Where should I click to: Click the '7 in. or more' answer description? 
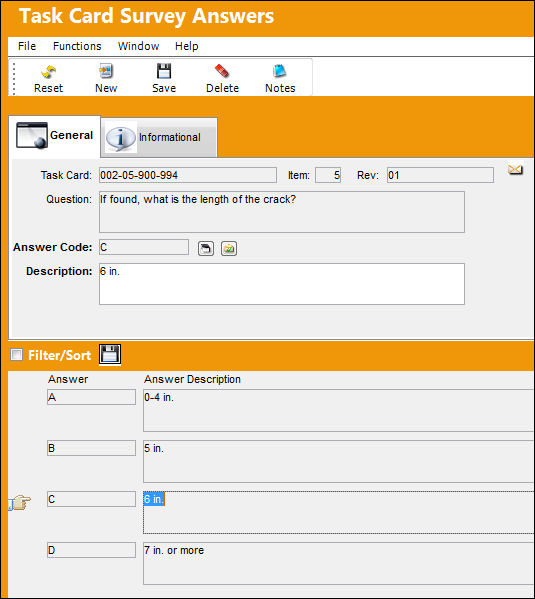point(339,563)
